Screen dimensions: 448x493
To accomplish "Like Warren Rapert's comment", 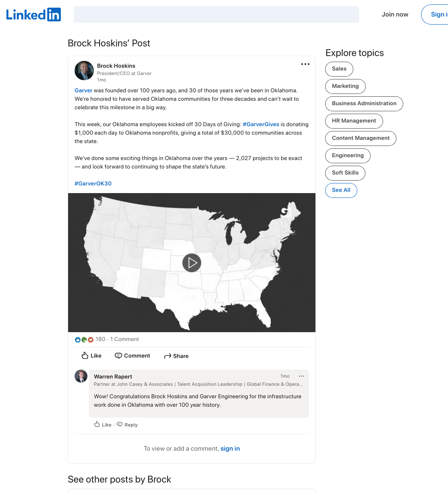I will [x=103, y=424].
